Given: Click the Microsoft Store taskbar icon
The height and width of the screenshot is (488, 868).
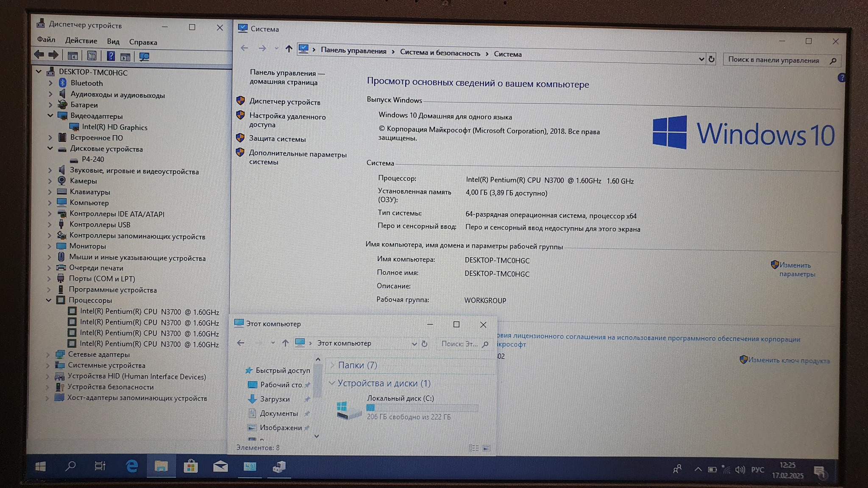Looking at the screenshot, I should 191,467.
